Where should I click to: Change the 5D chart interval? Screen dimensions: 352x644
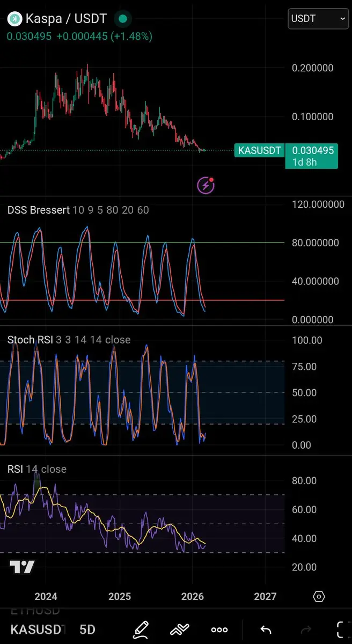[x=87, y=630]
